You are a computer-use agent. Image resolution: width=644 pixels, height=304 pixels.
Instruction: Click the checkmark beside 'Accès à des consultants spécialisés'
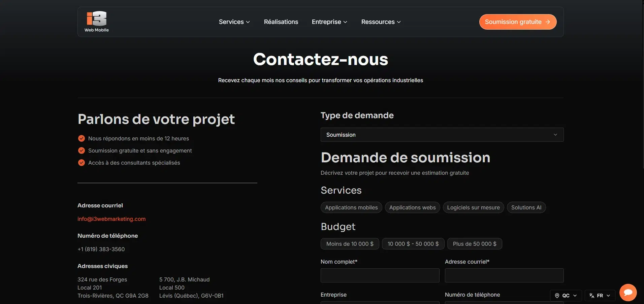coord(81,163)
